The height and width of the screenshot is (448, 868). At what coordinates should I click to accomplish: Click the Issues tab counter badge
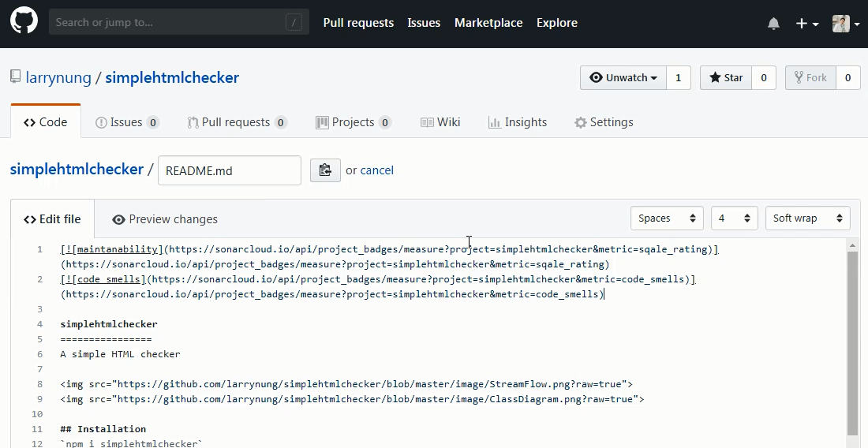[x=153, y=122]
